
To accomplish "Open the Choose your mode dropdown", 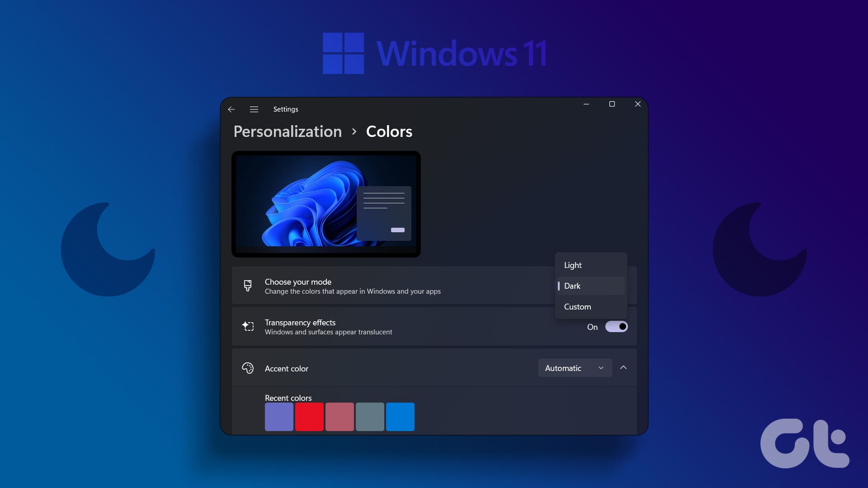I will [590, 286].
